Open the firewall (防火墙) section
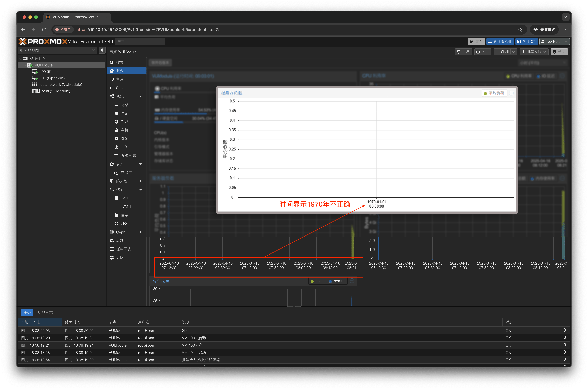 click(x=122, y=181)
